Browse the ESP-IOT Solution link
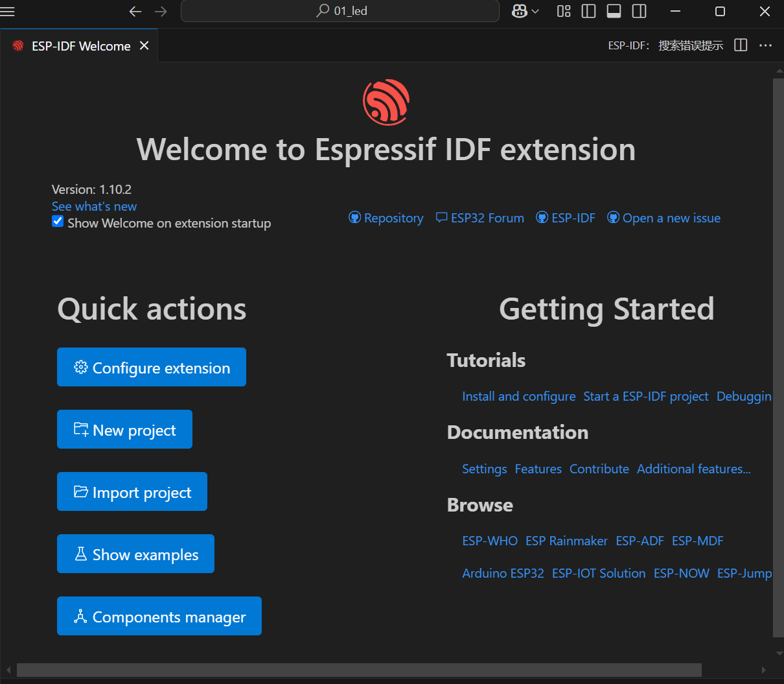 coord(599,573)
